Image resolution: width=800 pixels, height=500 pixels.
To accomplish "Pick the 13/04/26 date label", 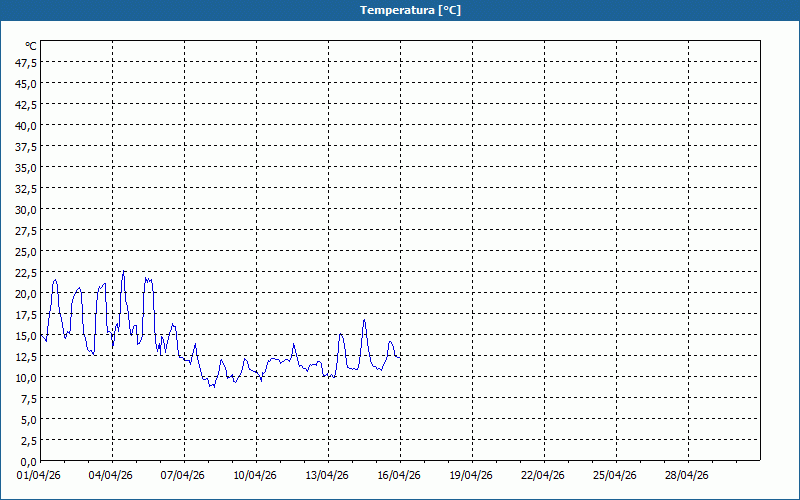I will [x=328, y=475].
